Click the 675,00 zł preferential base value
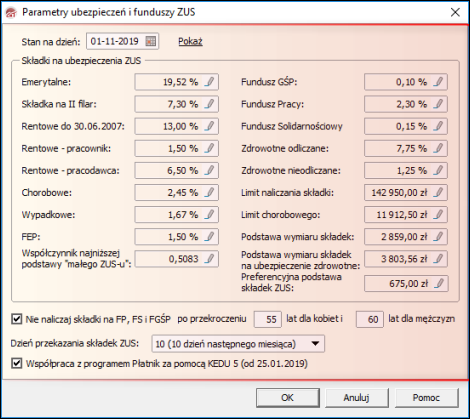Viewport: 470px width, 419px height. click(x=408, y=284)
